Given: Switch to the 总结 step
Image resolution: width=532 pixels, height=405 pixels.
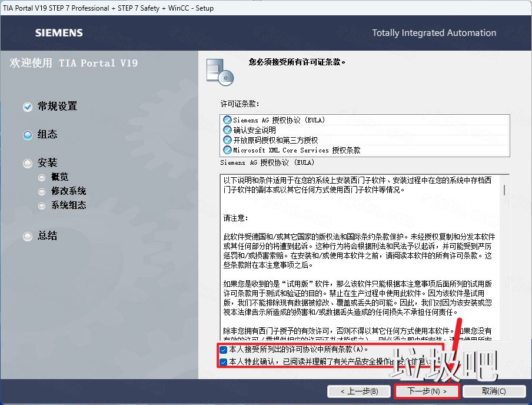Looking at the screenshot, I should click(x=27, y=236).
